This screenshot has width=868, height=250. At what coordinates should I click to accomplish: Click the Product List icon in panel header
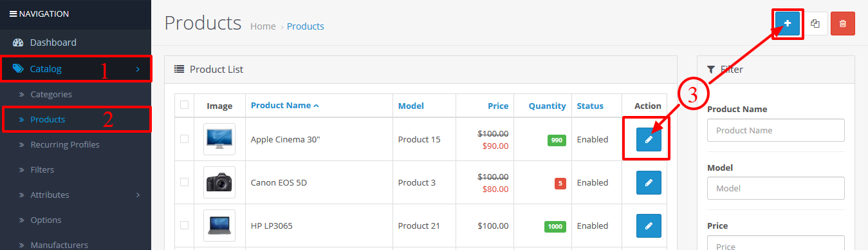pyautogui.click(x=180, y=69)
